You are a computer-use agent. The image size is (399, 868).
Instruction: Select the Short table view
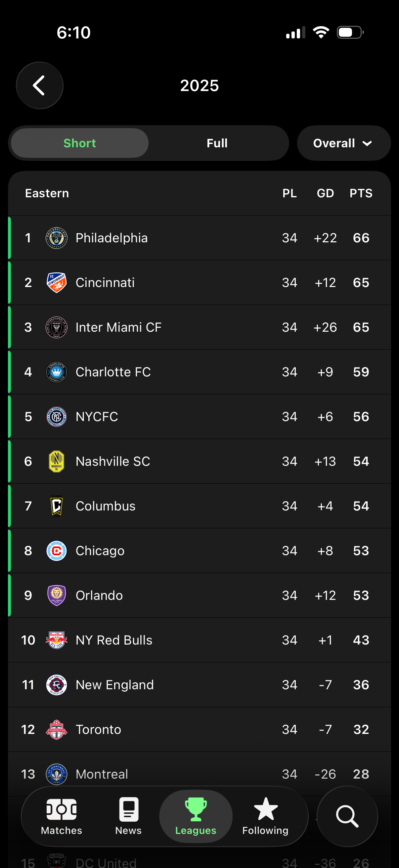click(x=80, y=143)
